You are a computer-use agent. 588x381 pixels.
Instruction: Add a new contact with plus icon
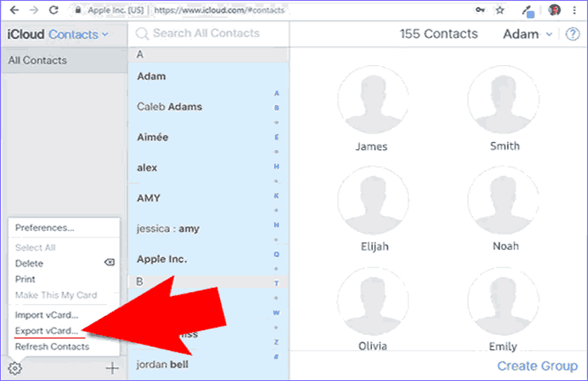pos(112,368)
